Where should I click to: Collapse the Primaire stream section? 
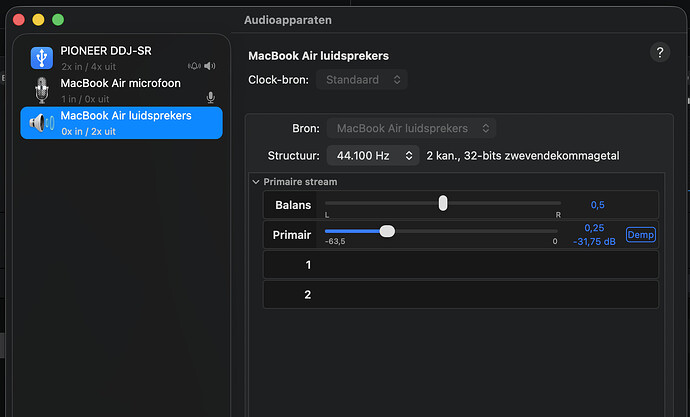tap(256, 182)
